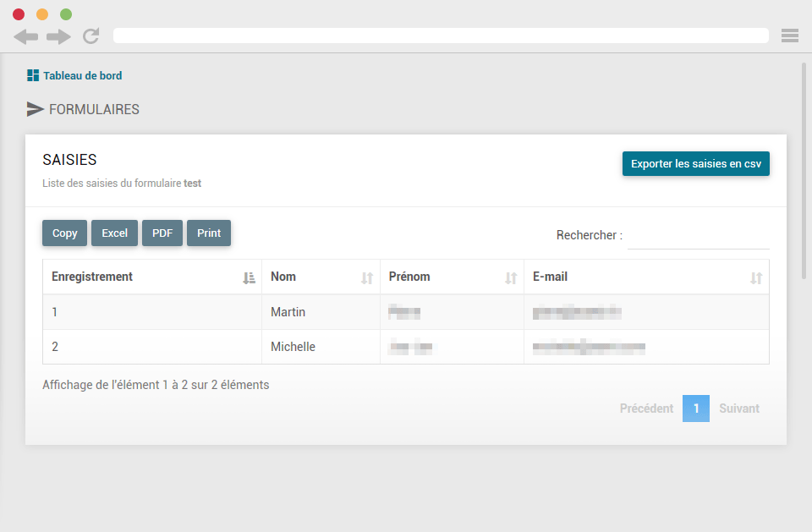Click the red window close dot
Viewport: 812px width, 532px height.
(19, 14)
